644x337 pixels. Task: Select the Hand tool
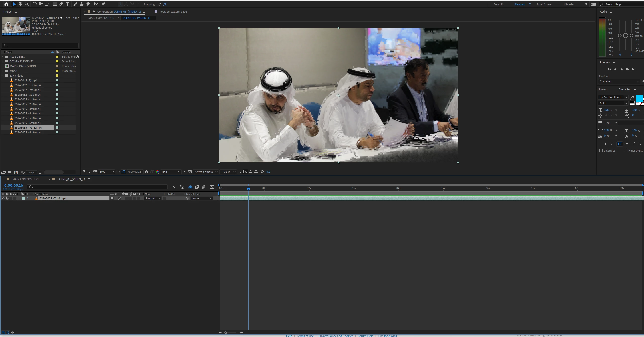pos(20,4)
